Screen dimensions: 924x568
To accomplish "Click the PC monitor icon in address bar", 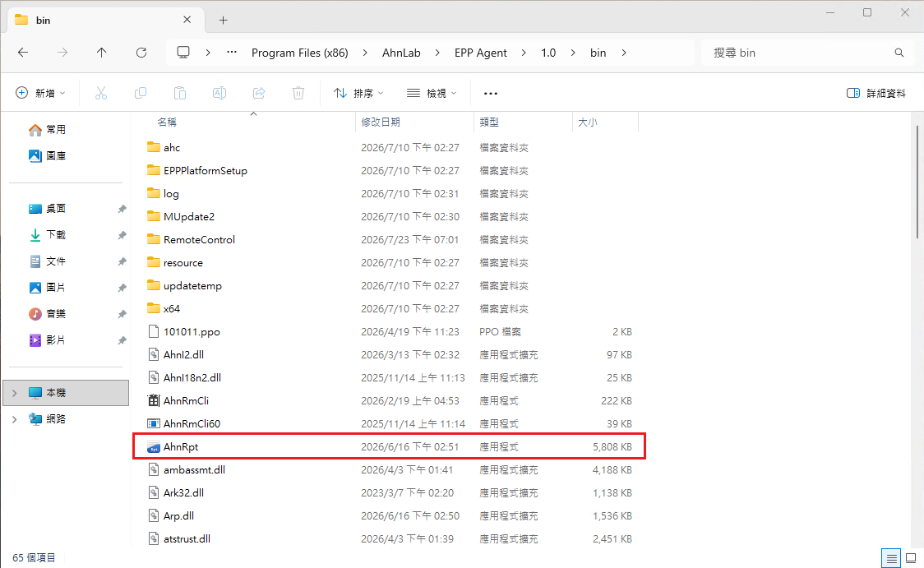I will tap(183, 53).
